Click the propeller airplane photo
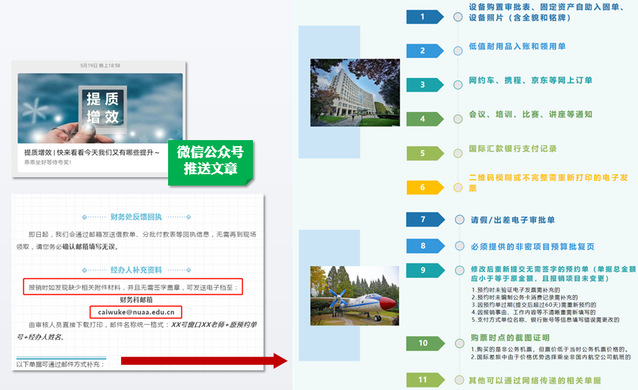This screenshot has width=638, height=390. 354,296
